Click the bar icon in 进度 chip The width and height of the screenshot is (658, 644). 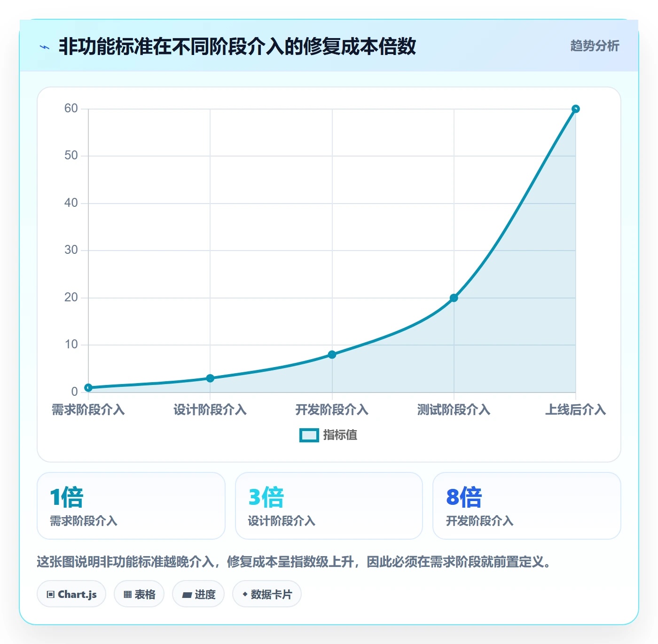(x=187, y=595)
